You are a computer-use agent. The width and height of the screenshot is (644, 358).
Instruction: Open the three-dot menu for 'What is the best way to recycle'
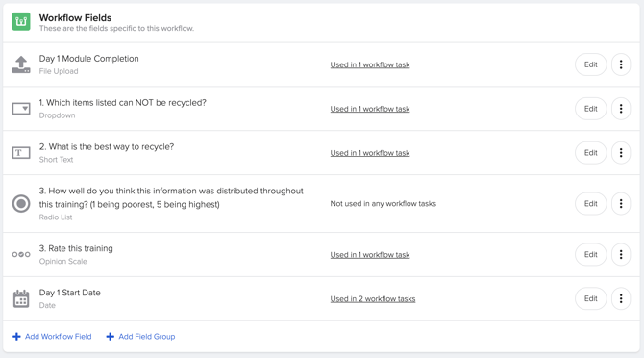[x=621, y=153]
